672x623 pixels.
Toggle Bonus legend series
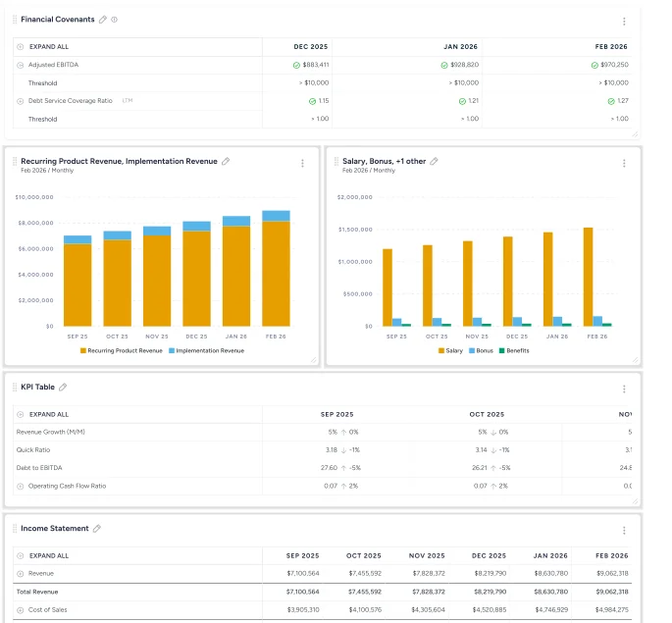tap(482, 351)
